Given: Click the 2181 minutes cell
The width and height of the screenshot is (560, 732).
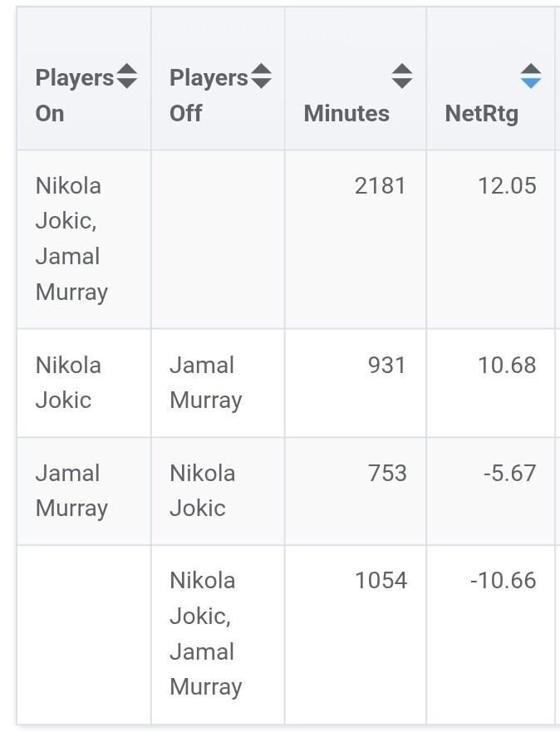Looking at the screenshot, I should (381, 186).
